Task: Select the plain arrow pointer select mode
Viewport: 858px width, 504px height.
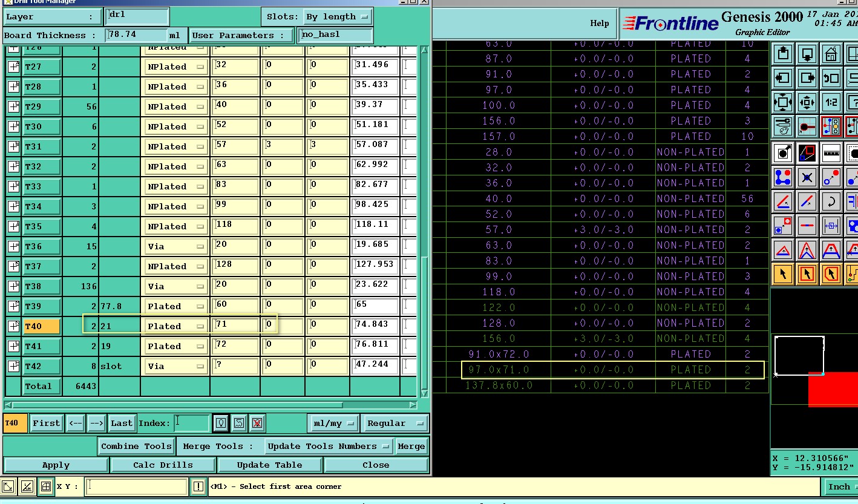Action: pyautogui.click(x=783, y=274)
